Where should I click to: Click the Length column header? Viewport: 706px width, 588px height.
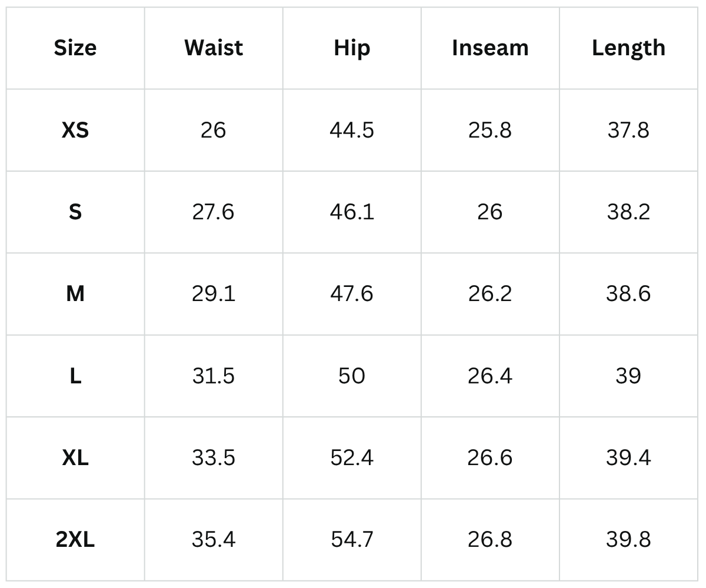628,48
